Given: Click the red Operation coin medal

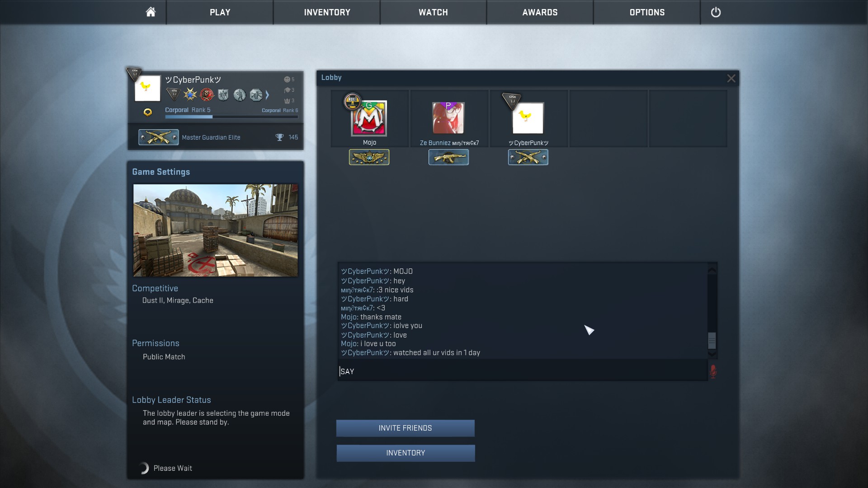Looking at the screenshot, I should click(207, 94).
